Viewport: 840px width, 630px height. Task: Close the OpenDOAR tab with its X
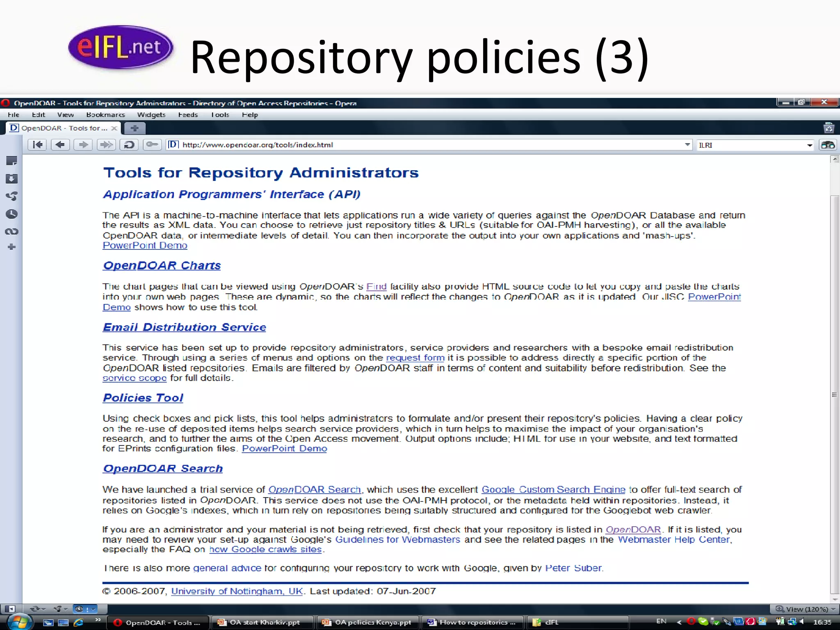point(114,128)
